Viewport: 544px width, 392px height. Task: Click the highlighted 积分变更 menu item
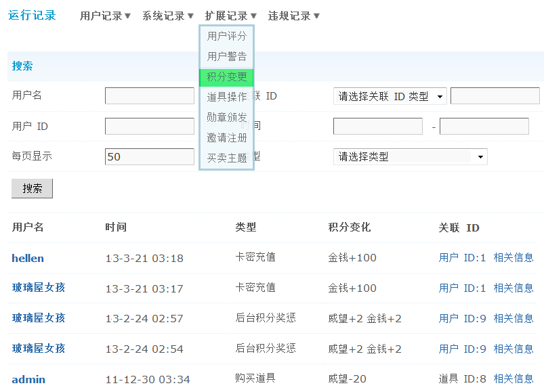click(226, 77)
